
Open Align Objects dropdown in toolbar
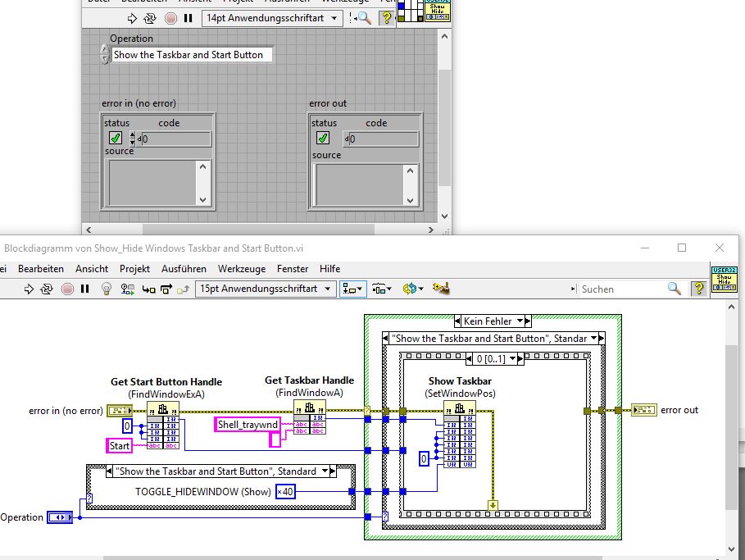click(x=353, y=289)
